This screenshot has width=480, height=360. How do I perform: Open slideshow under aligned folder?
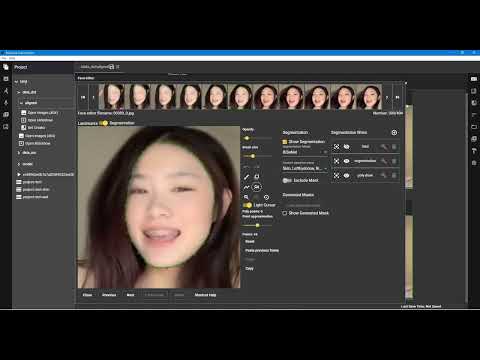37,120
